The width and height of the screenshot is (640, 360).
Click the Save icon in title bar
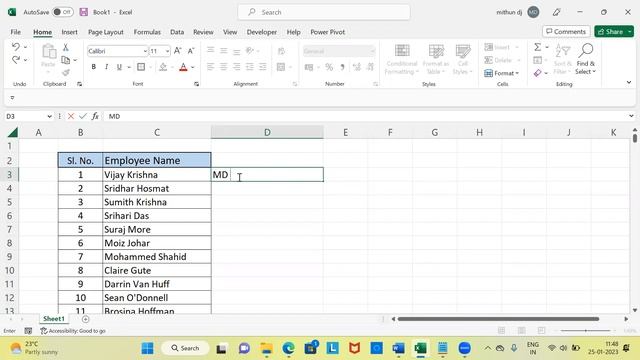pos(84,12)
